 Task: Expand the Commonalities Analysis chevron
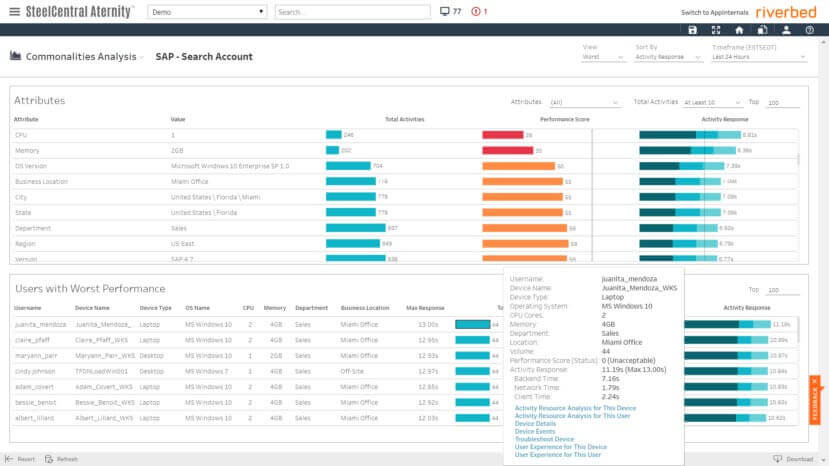click(x=142, y=58)
